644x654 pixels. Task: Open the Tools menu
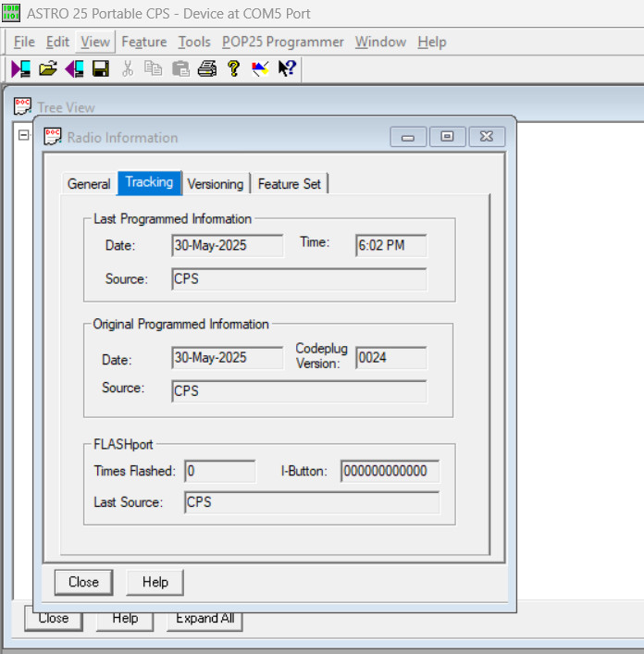click(194, 42)
